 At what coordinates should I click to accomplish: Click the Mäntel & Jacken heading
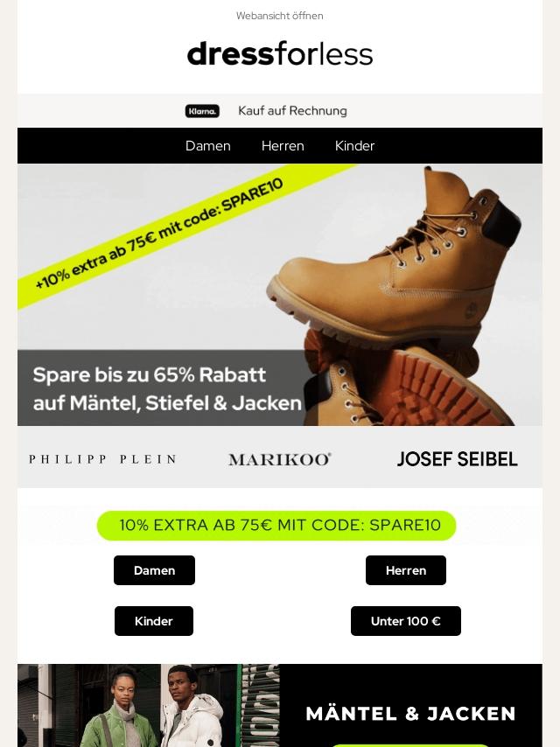pos(411,714)
